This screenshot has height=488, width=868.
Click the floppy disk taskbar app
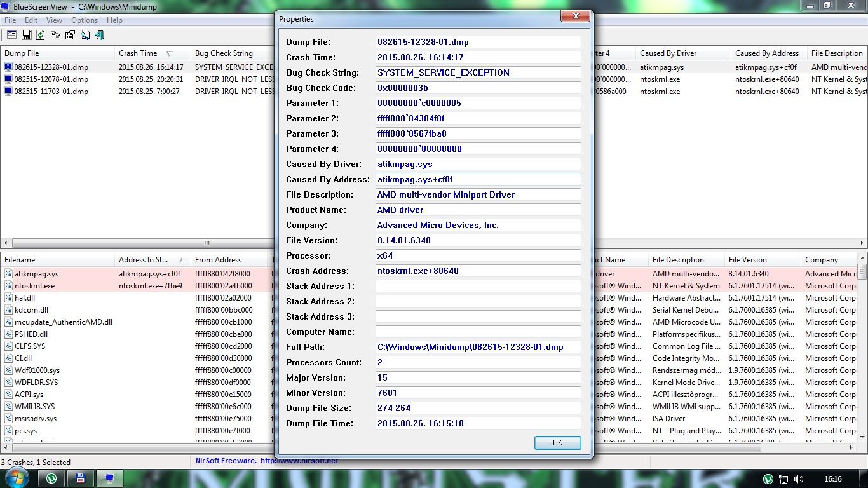(x=81, y=478)
